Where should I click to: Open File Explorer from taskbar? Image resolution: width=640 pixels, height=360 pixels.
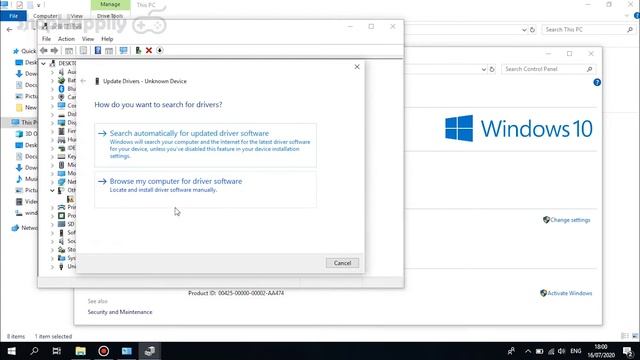(80, 351)
